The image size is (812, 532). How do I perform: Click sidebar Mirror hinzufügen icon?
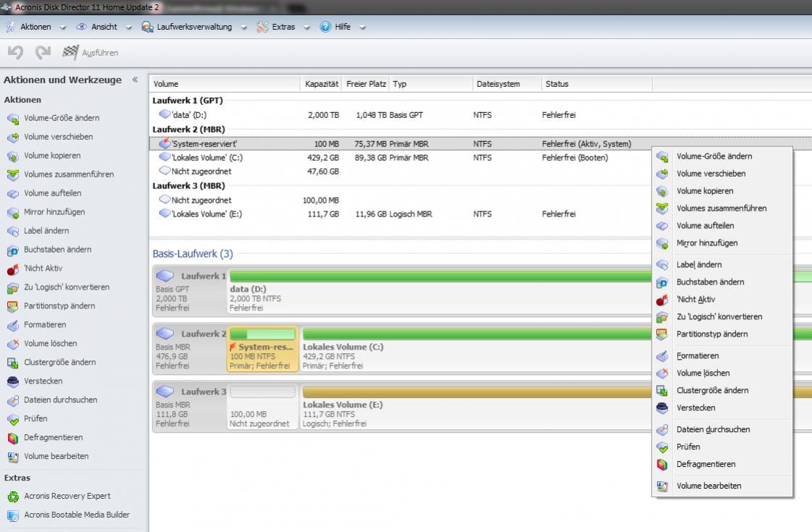[13, 212]
